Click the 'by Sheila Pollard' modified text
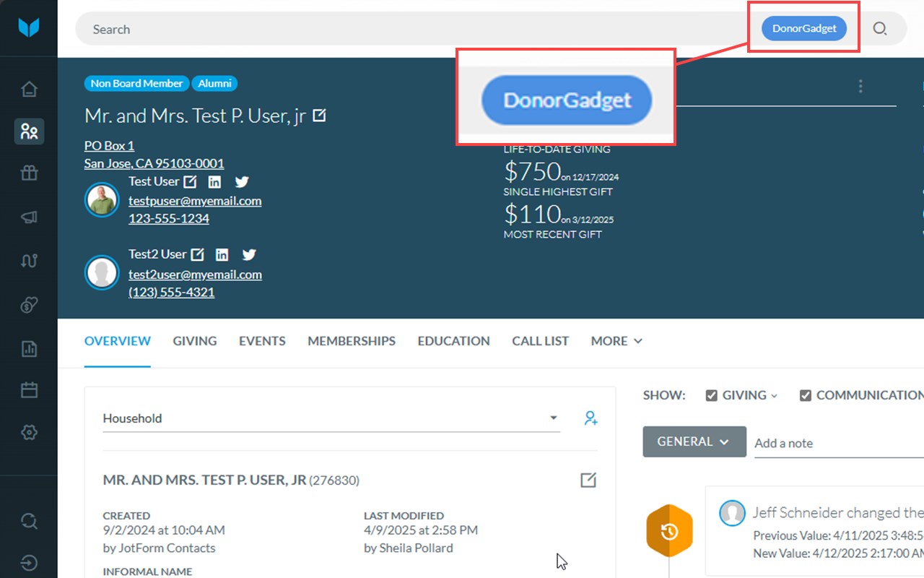The image size is (924, 578). [x=409, y=548]
